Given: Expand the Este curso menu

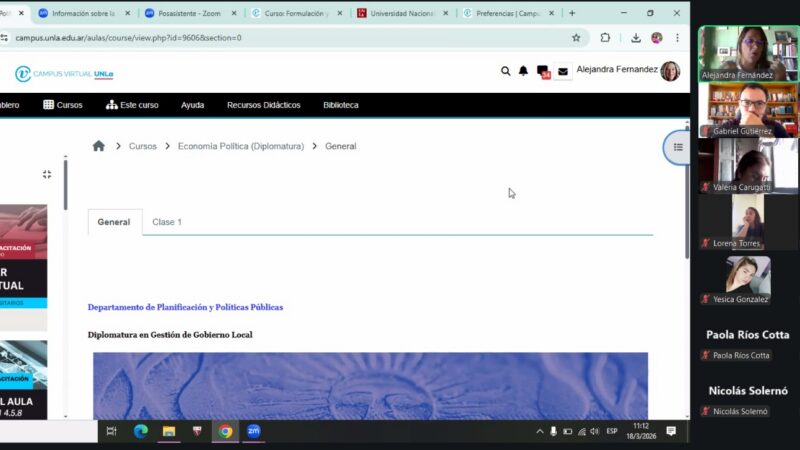Looking at the screenshot, I should 131,105.
